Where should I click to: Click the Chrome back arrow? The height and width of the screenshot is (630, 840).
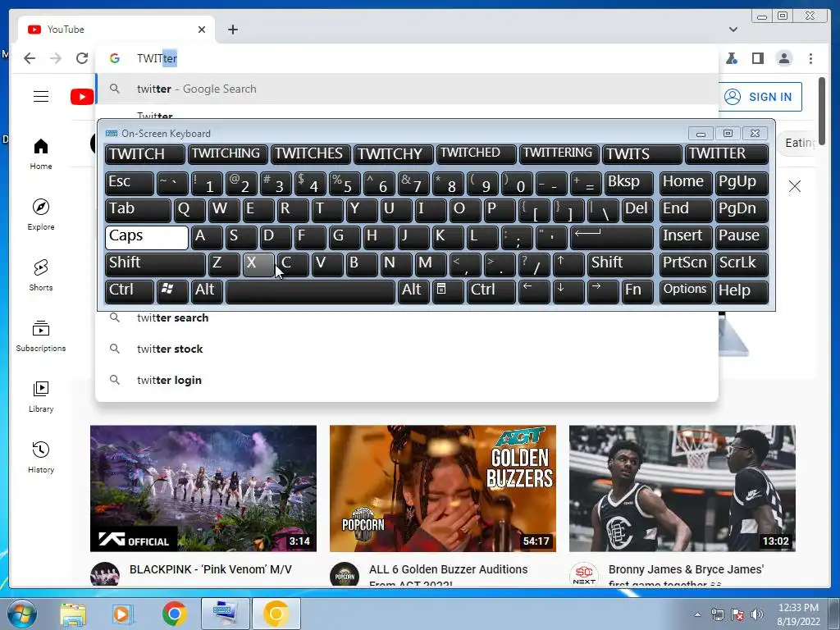pyautogui.click(x=30, y=58)
